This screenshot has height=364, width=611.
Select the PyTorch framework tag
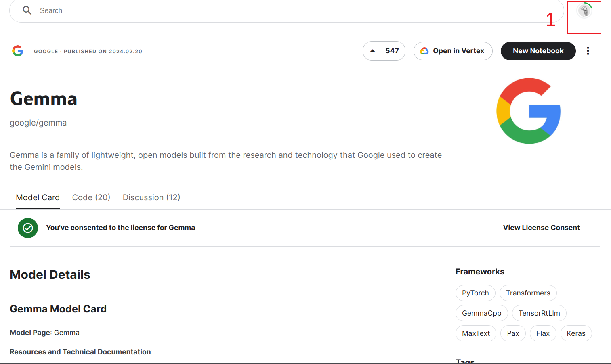click(475, 293)
